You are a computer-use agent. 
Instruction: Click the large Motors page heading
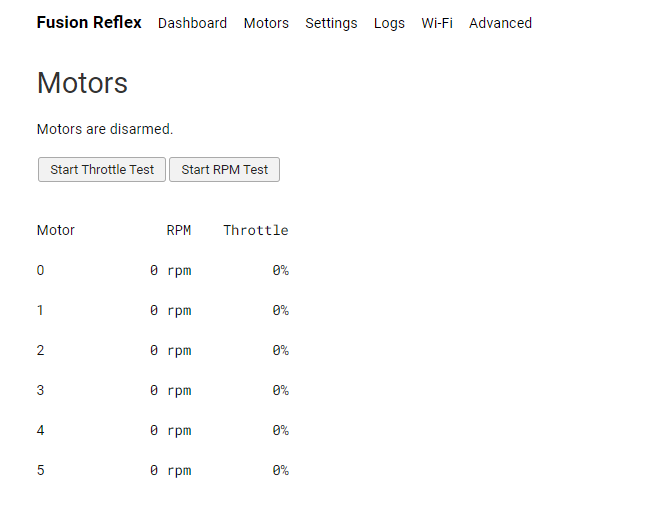coord(82,82)
